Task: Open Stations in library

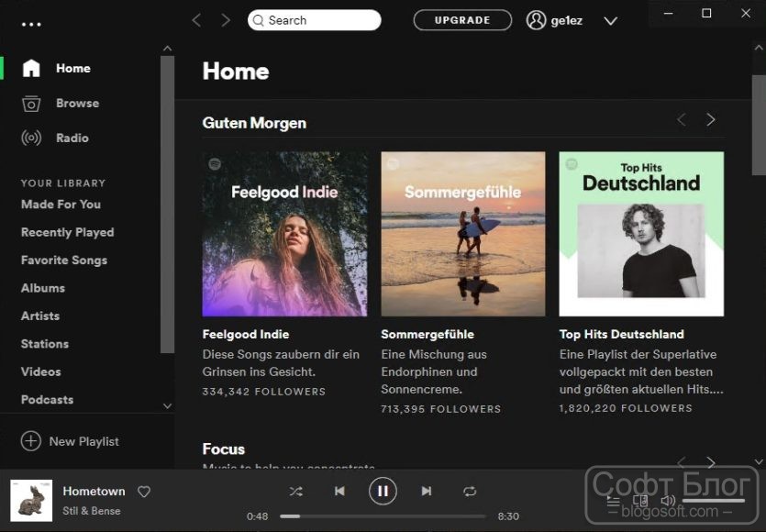Action: coord(45,343)
